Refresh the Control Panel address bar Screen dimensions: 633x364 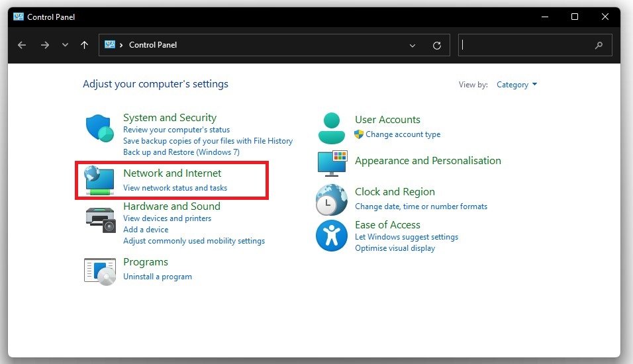coord(437,46)
